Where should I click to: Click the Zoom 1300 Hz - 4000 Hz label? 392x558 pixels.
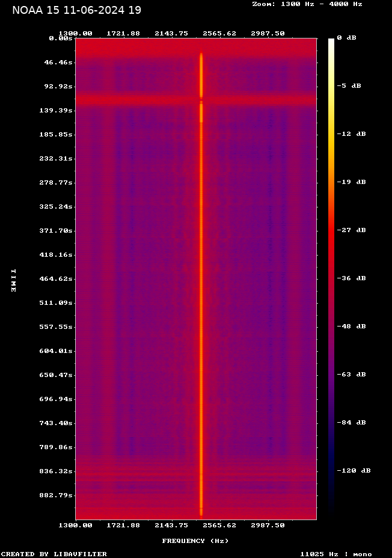click(x=307, y=4)
